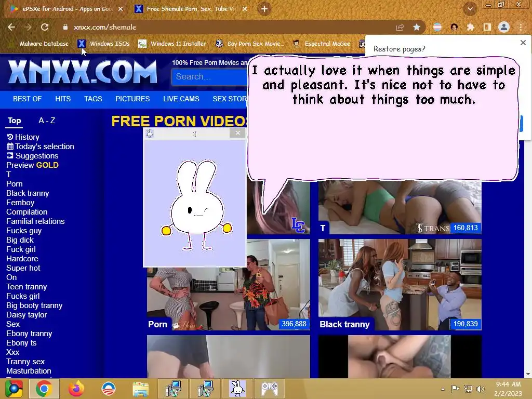Open the PICTURES menu item
Viewport: 532px width, 399px height.
tap(132, 99)
